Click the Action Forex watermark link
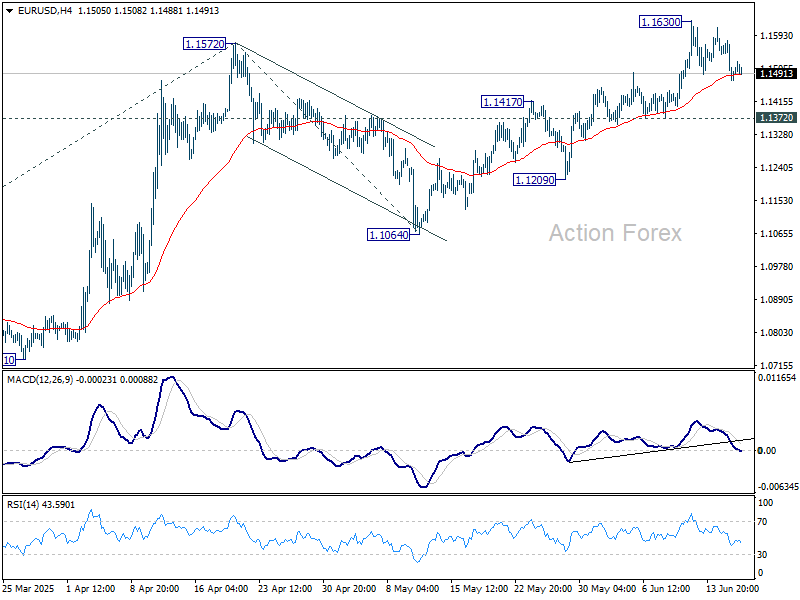The width and height of the screenshot is (800, 600). [x=614, y=233]
